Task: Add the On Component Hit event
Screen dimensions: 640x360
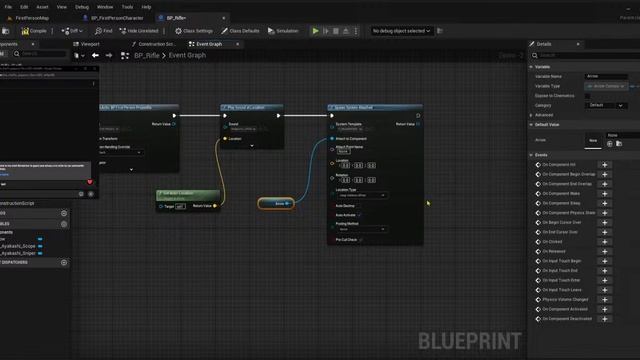Action: [604, 164]
